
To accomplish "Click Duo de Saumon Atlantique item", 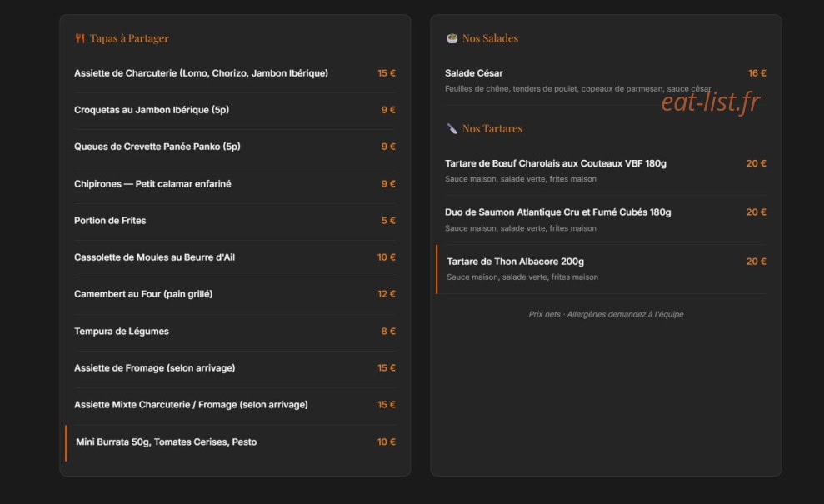I will tap(606, 220).
